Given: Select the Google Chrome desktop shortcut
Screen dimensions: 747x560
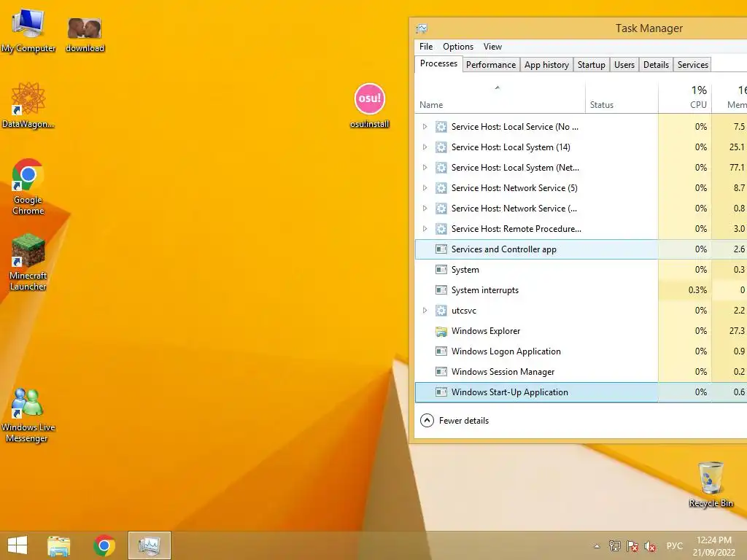Looking at the screenshot, I should pyautogui.click(x=28, y=187).
